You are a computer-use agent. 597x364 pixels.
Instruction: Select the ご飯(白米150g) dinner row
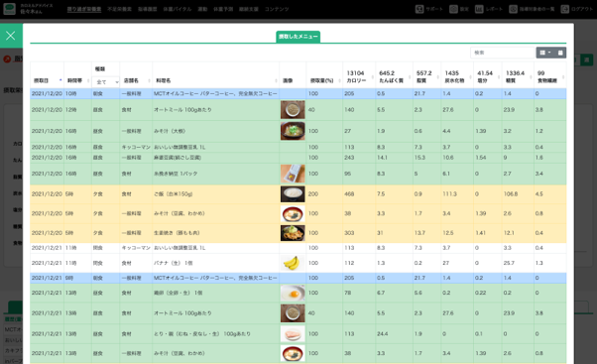pos(298,193)
